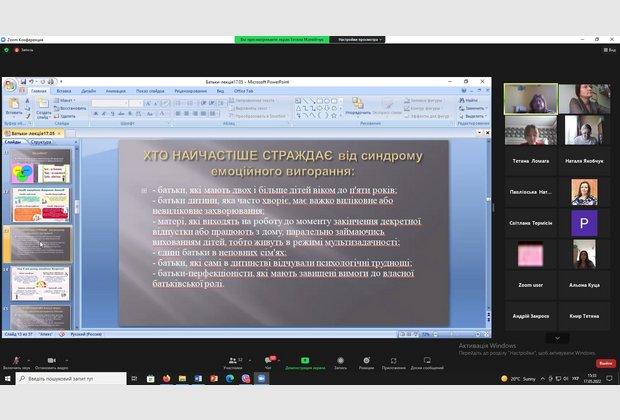Click the Find (Найти) binoculars icon
Image resolution: width=620 pixels, height=420 pixels.
point(461,100)
